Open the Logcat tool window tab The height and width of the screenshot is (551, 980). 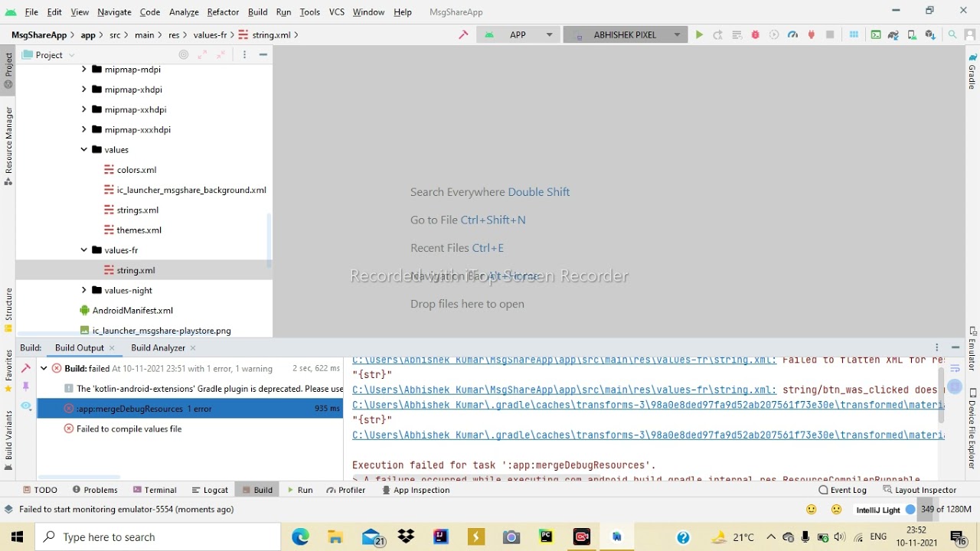point(210,490)
